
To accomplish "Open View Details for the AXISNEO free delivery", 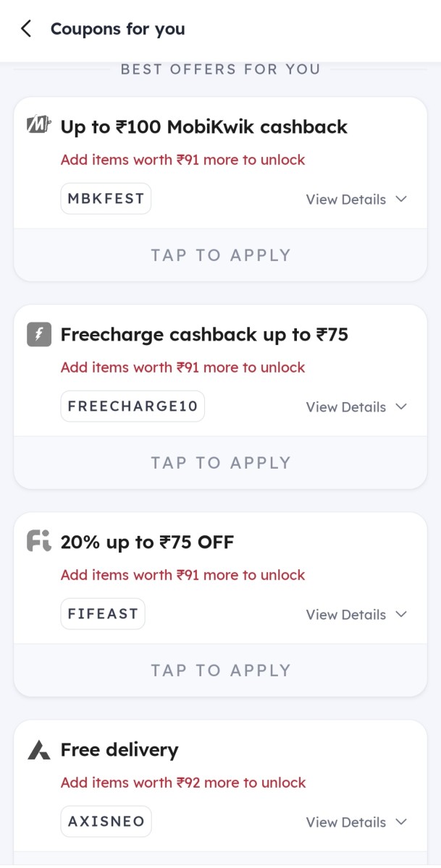I will [x=356, y=822].
